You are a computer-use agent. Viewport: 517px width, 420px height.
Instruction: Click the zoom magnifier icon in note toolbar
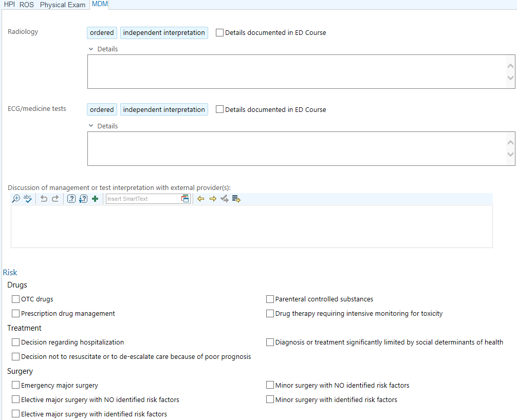coord(16,199)
